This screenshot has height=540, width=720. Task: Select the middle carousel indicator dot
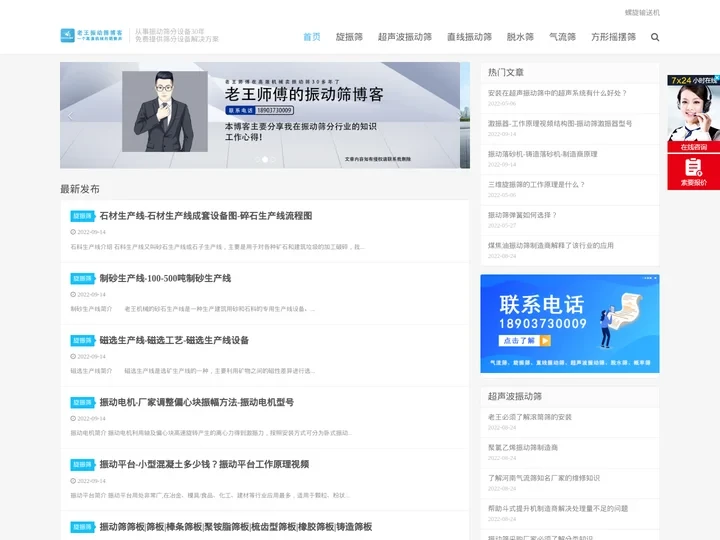point(265,159)
